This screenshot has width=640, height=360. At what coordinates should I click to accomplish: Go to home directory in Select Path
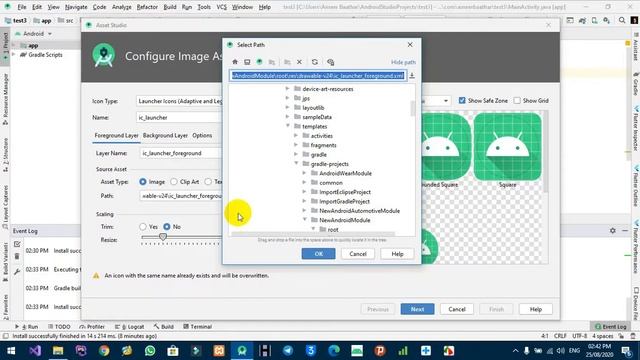click(x=235, y=62)
